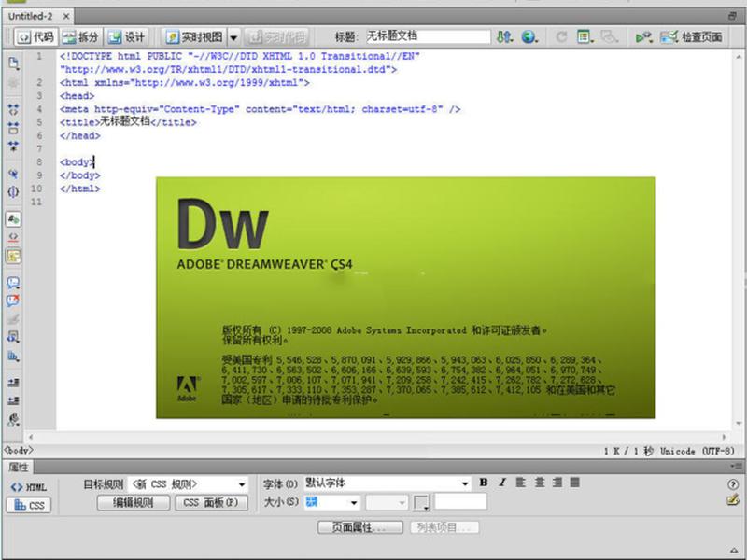Select the Untitled-2 document tab
This screenshot has width=747, height=560.
point(31,16)
